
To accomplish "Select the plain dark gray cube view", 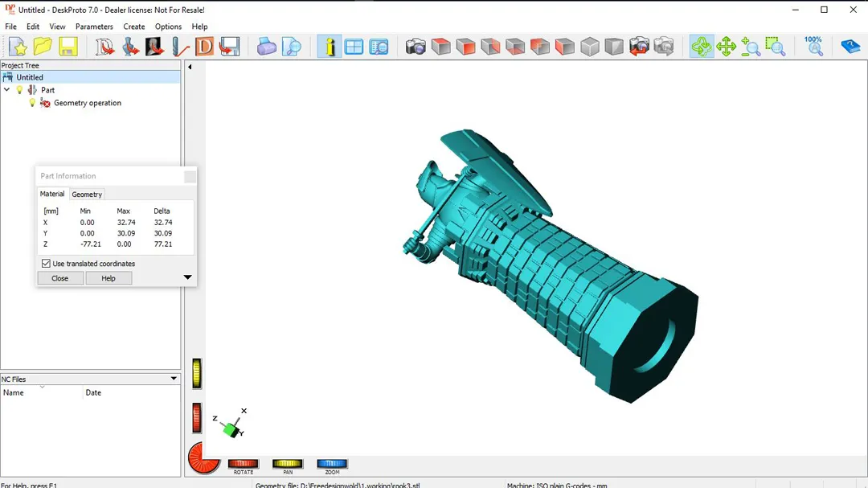I will point(615,47).
